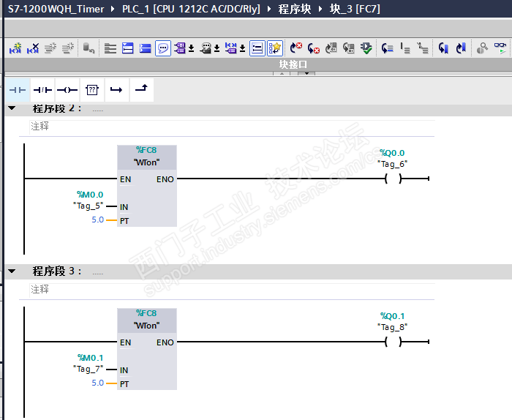The image size is (512, 420).
Task: Select %Q0.0 Tag_6 output coil
Action: pos(394,179)
